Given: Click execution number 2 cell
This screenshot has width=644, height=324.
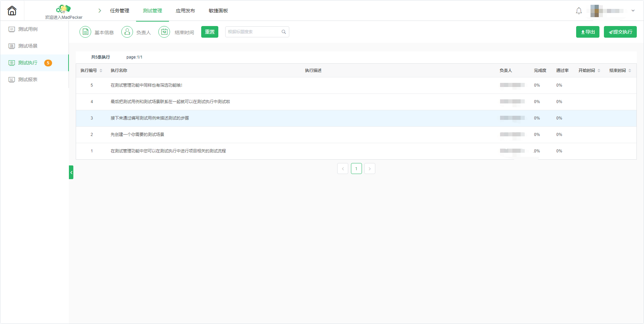Looking at the screenshot, I should click(x=92, y=135).
